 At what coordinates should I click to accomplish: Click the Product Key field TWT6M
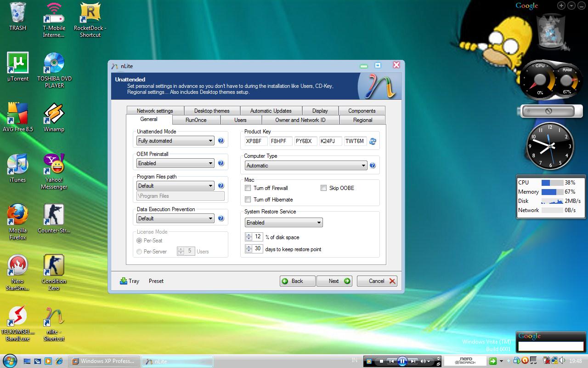pyautogui.click(x=356, y=141)
